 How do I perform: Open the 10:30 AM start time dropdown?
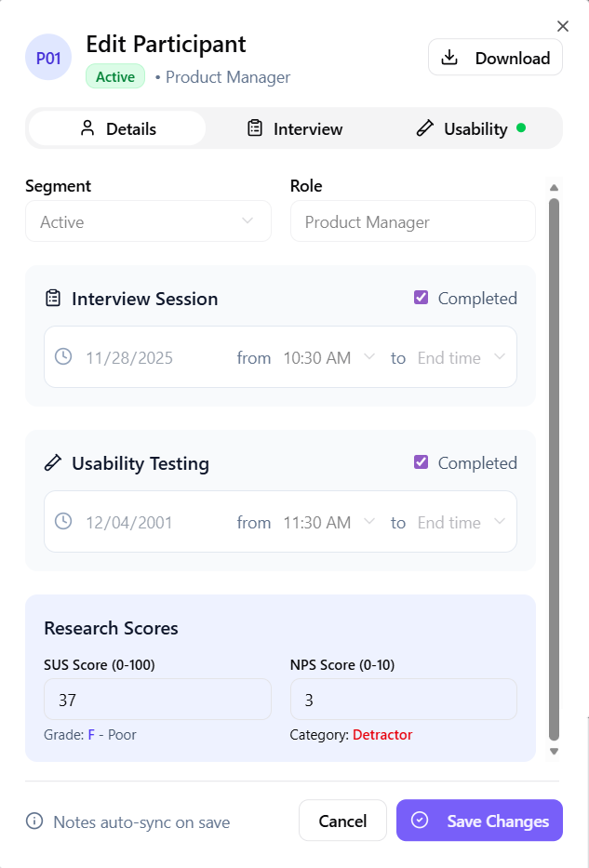328,357
